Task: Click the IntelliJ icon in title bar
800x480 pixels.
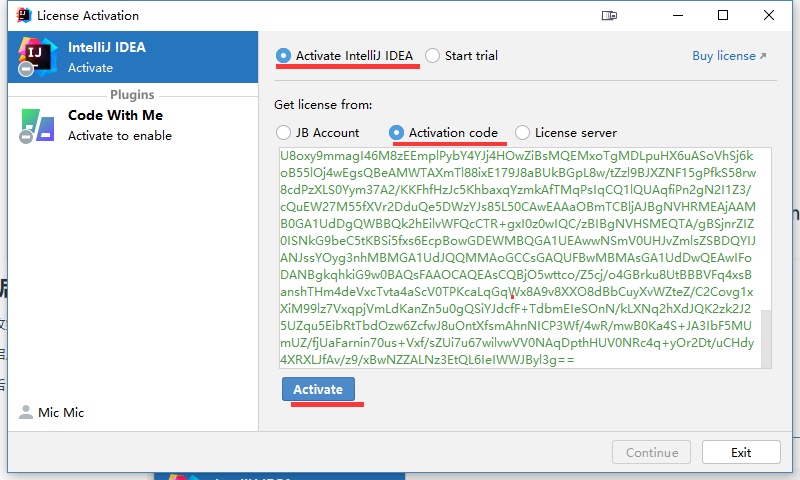Action: pyautogui.click(x=23, y=15)
